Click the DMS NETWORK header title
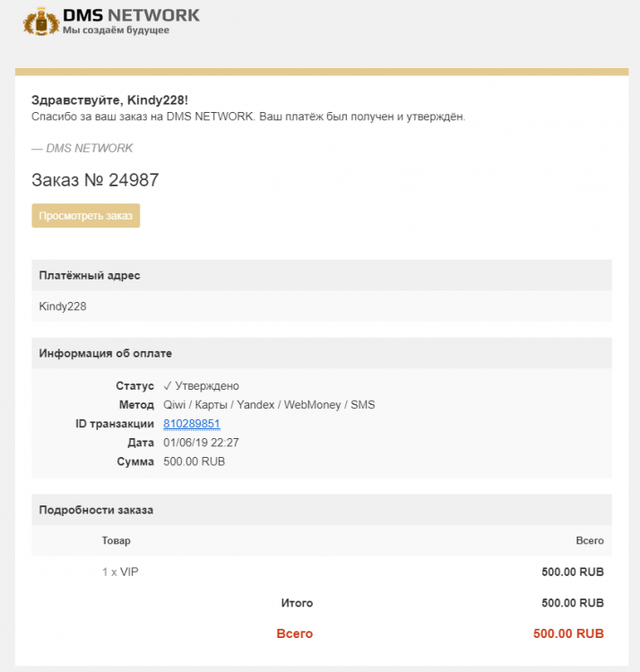The height and width of the screenshot is (672, 640). (x=131, y=14)
